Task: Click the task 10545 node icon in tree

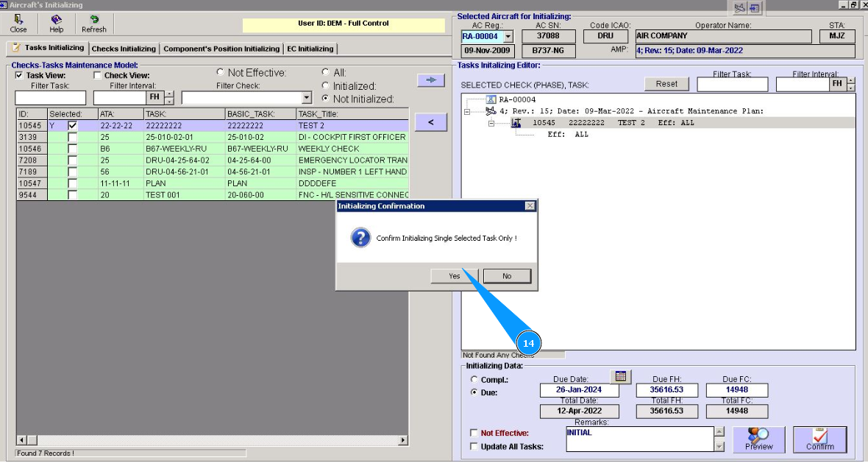Action: tap(516, 123)
